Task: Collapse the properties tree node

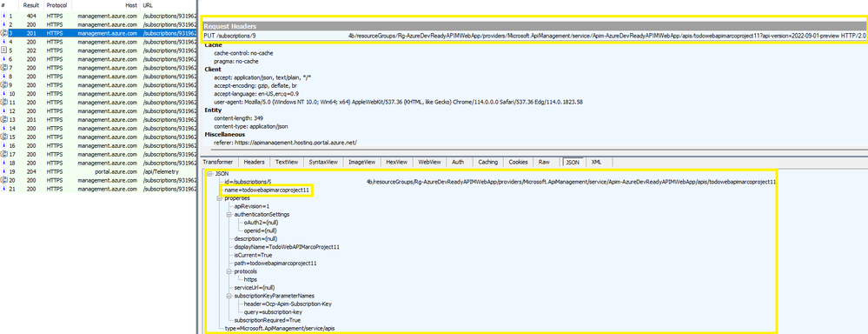Action: (220, 198)
